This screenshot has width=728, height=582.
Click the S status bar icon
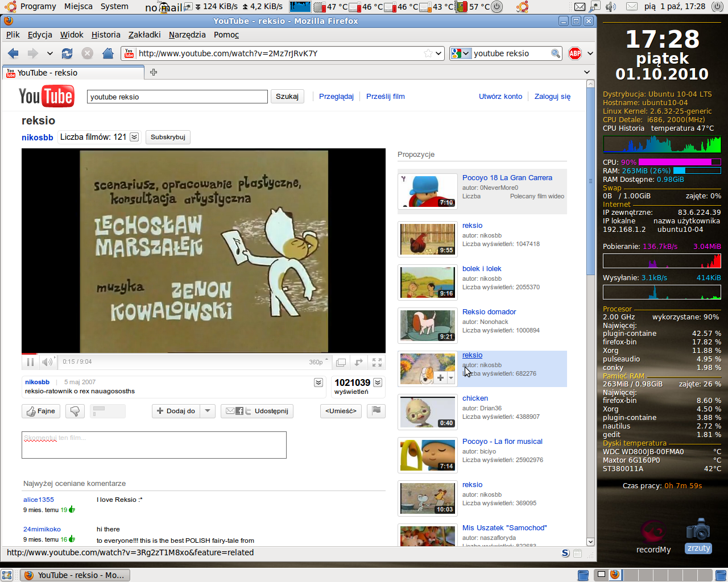coord(565,553)
